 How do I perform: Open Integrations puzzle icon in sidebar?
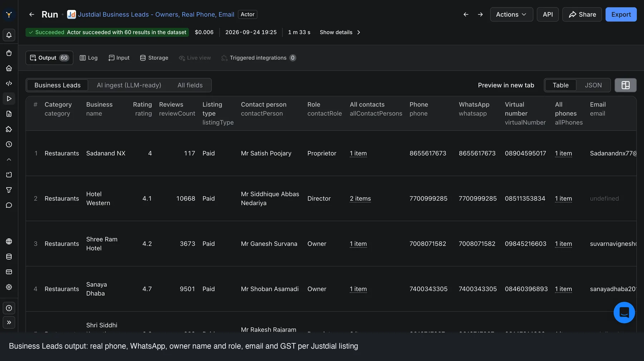(9, 129)
